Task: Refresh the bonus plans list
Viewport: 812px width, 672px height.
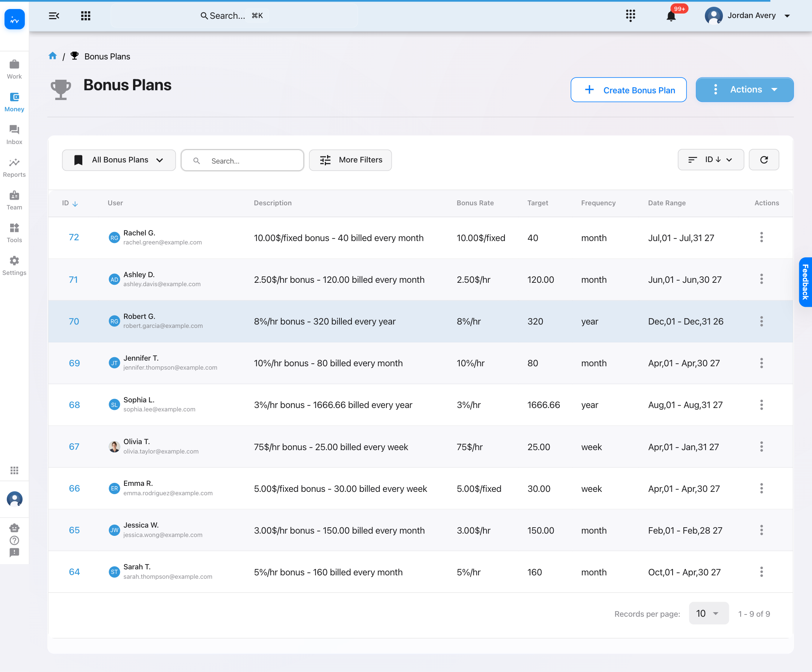Action: click(x=764, y=160)
